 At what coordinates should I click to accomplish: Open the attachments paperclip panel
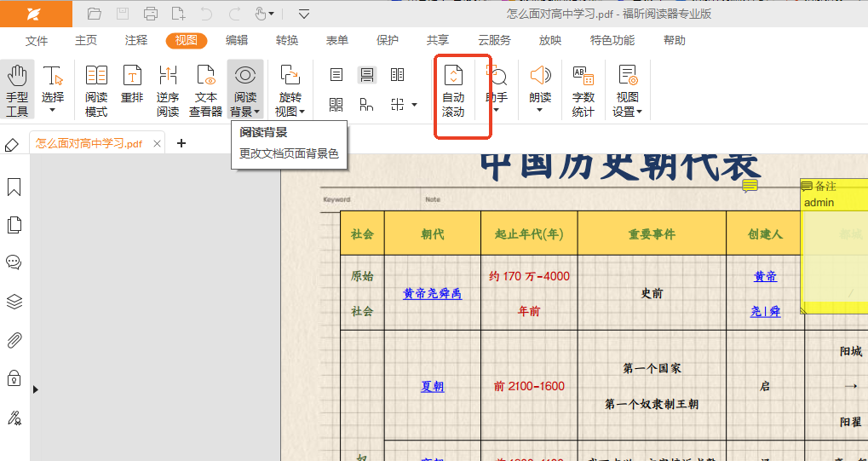pyautogui.click(x=14, y=340)
